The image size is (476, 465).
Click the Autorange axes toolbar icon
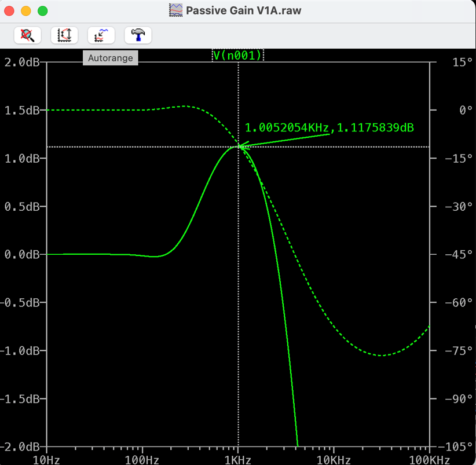click(64, 35)
